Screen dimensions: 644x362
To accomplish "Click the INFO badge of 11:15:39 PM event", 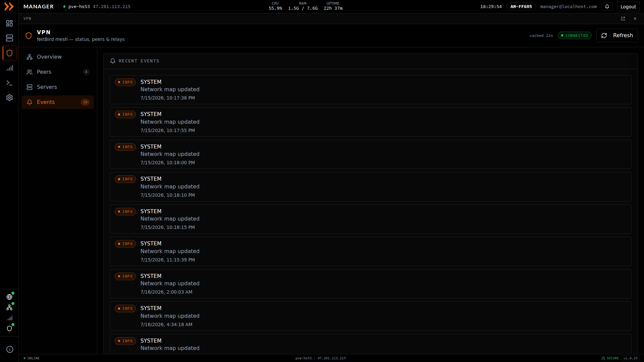I will click(x=125, y=244).
